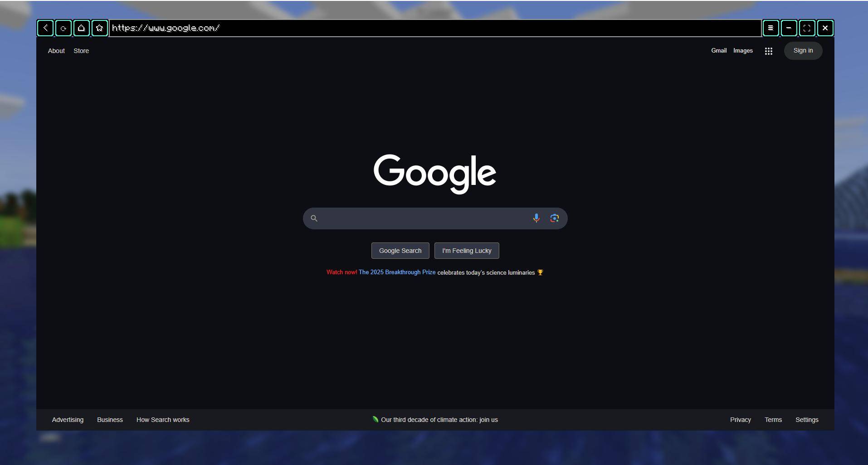868x465 pixels.
Task: Open the How Search works link
Action: pos(163,420)
